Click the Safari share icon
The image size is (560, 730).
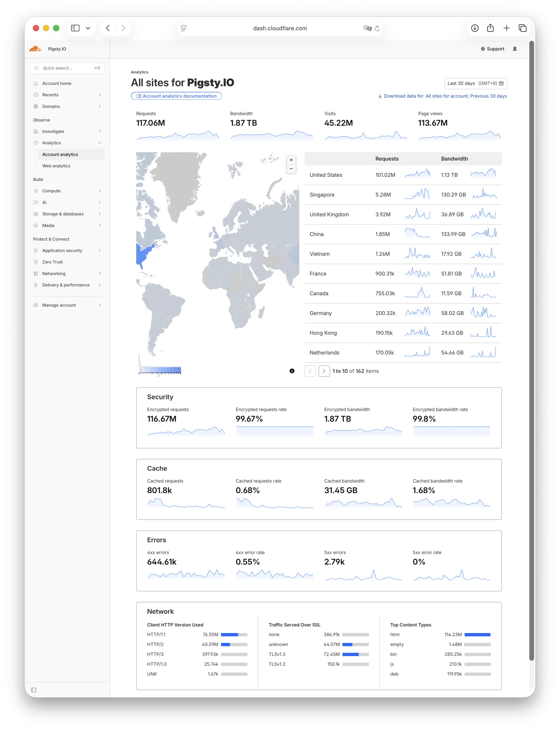490,28
